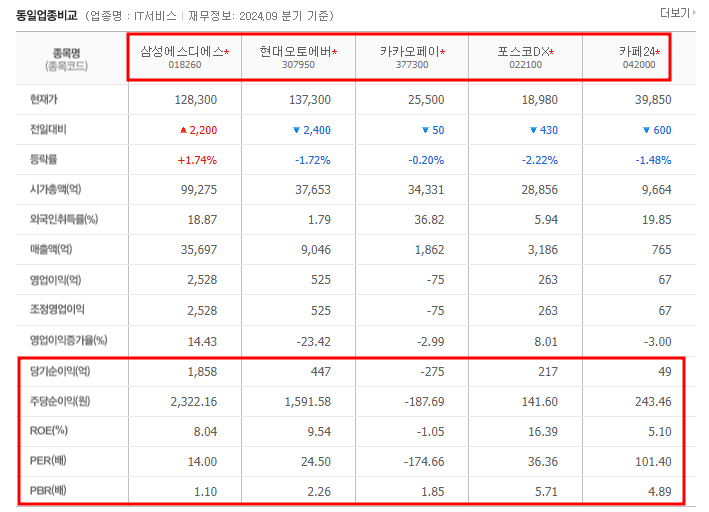The image size is (709, 512).
Task: Click the 2,322.16 EPS value
Action: [194, 402]
